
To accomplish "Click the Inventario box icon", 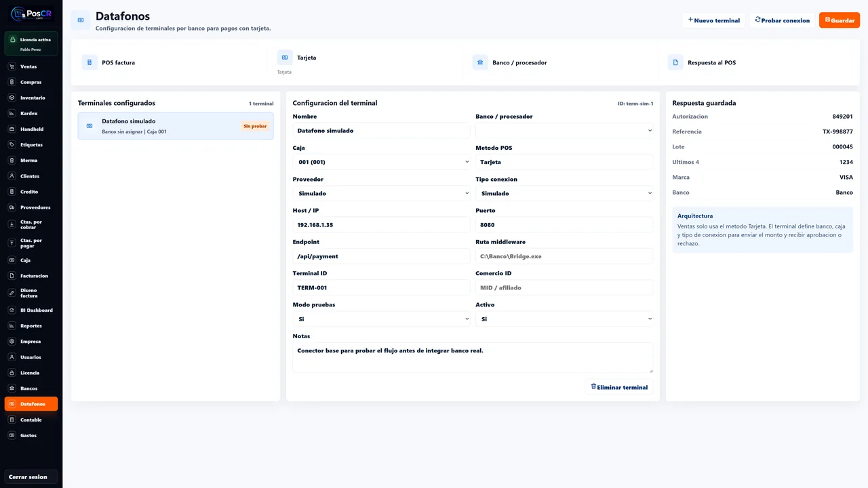I will click(x=12, y=98).
